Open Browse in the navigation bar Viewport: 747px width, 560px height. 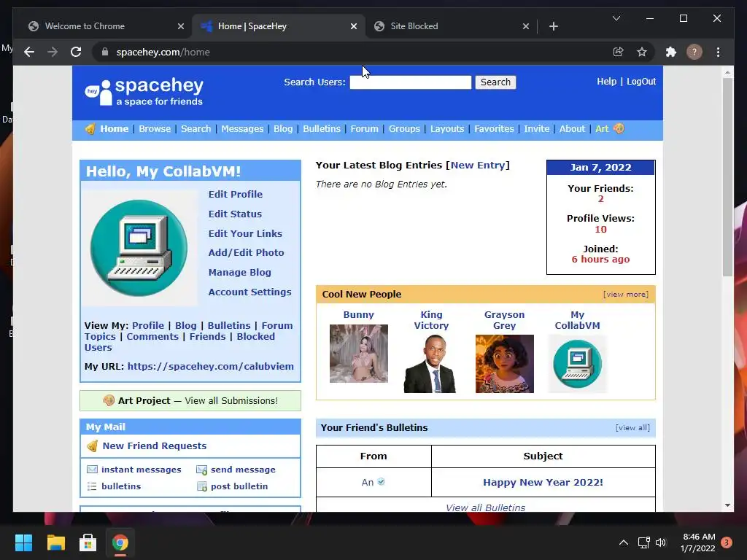155,128
